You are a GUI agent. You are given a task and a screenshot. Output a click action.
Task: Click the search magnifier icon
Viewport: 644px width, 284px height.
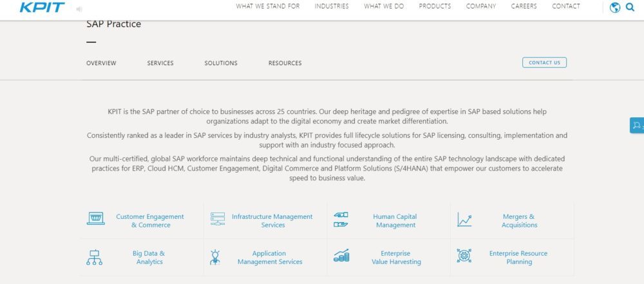tap(630, 8)
